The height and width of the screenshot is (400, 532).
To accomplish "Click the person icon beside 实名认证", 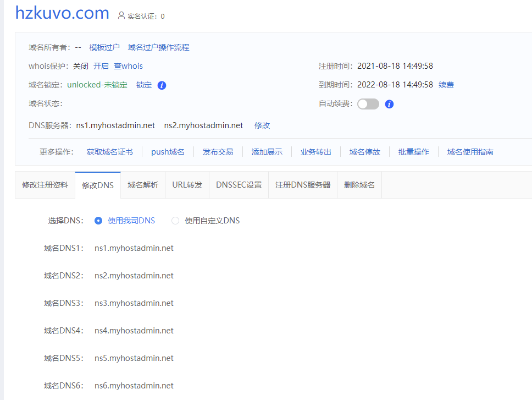I will [x=121, y=16].
